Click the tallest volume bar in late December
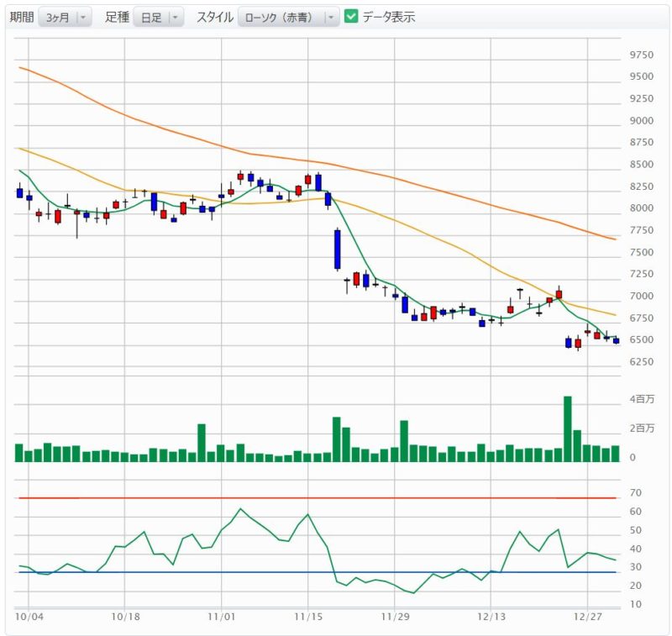Viewport: 672px width, 636px height. pos(568,429)
